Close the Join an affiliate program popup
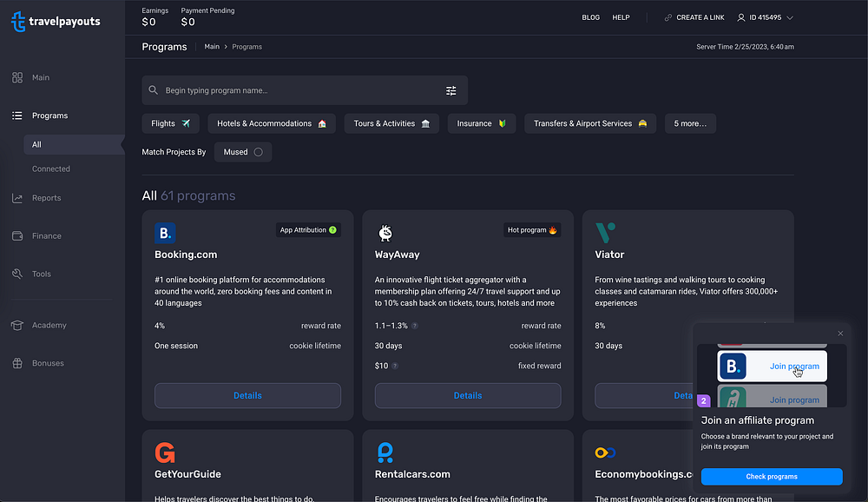868x502 pixels. [x=840, y=334]
